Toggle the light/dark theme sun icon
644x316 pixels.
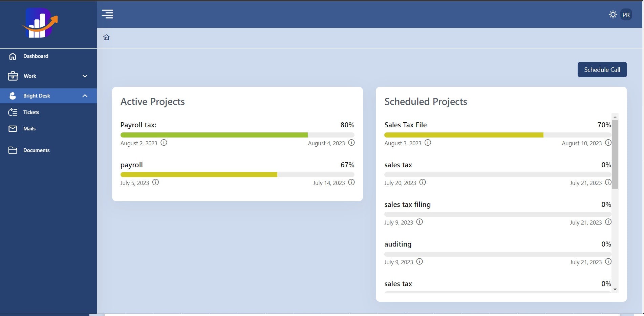[x=613, y=15]
